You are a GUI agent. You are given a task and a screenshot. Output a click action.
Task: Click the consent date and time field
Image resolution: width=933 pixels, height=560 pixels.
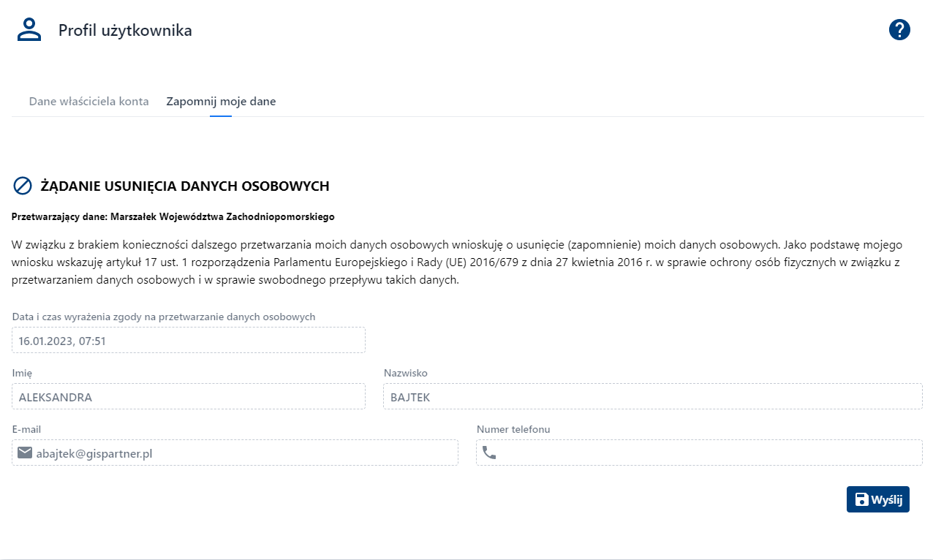pos(189,341)
